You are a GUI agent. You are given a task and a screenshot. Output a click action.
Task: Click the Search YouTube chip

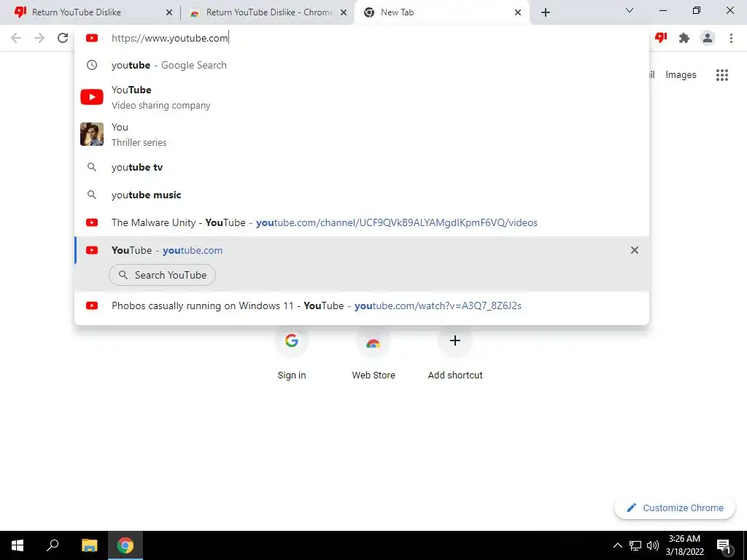[x=162, y=275]
